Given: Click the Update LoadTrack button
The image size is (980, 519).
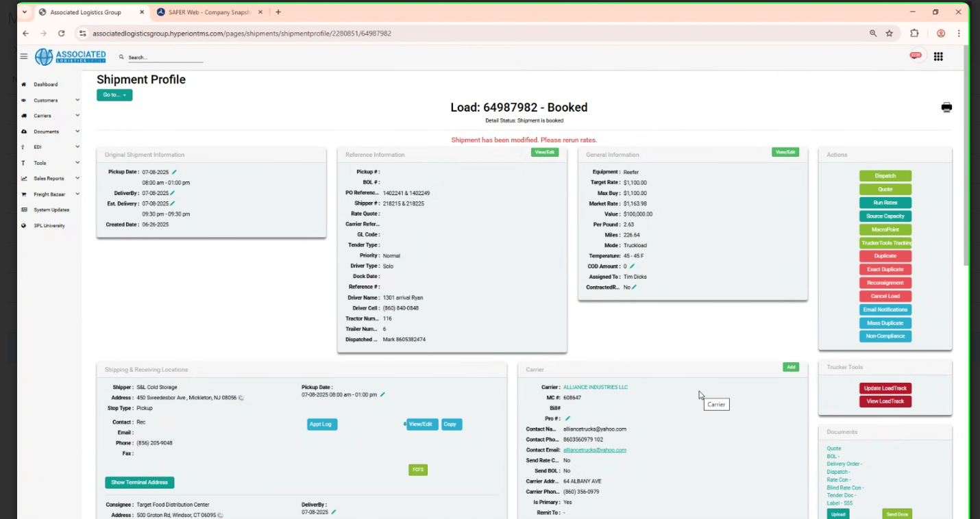Looking at the screenshot, I should click(x=885, y=388).
